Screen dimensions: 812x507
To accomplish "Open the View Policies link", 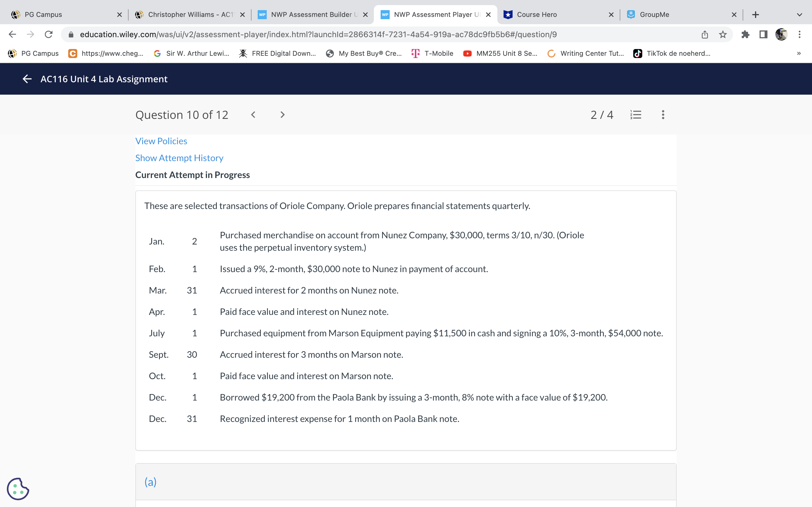I will 161,141.
